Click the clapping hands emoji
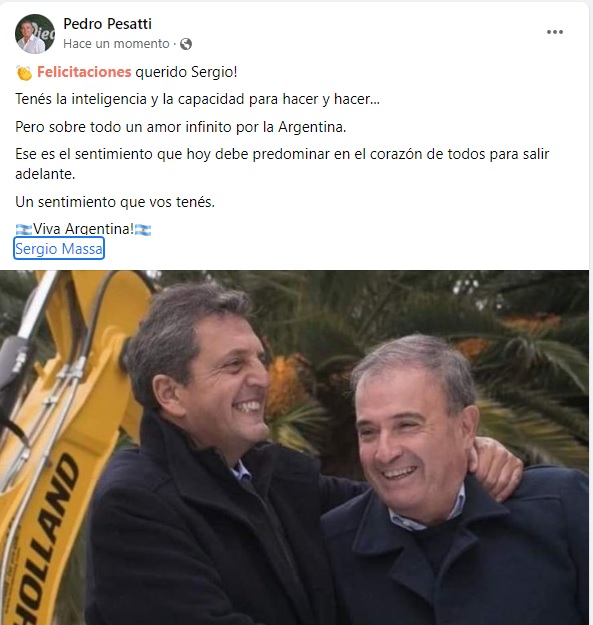This screenshot has width=593, height=625. click(24, 73)
